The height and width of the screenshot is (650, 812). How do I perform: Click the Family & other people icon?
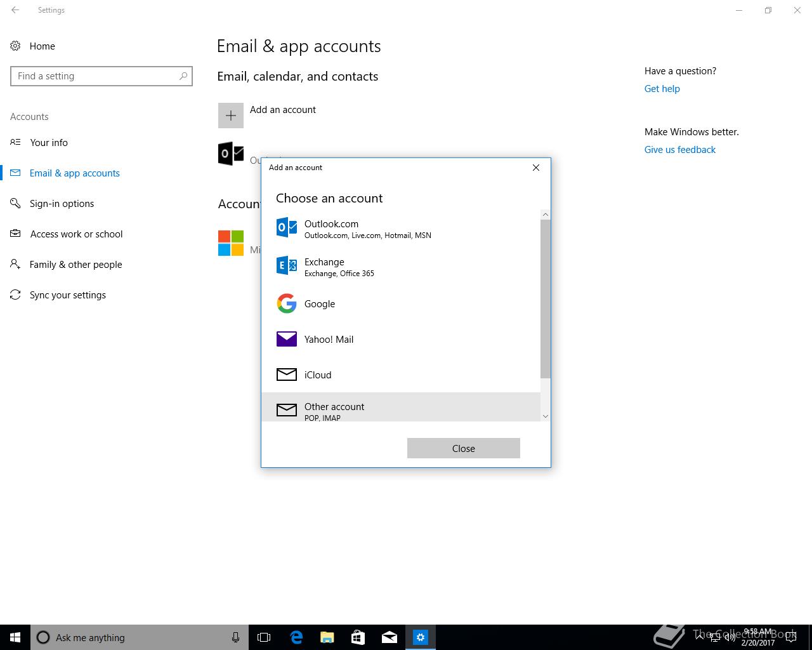click(x=15, y=264)
